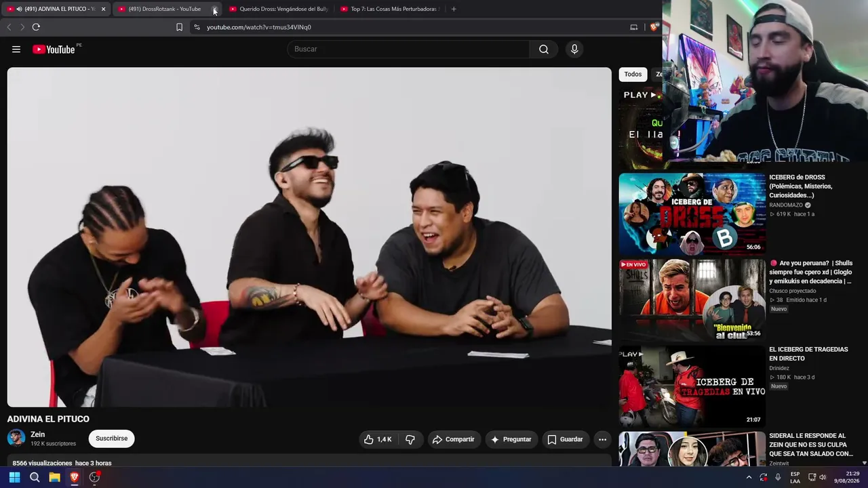Open EL ICEBERG DE TRAGEDIAS EN DIRECTO title
Viewport: 868px width, 488px height.
tap(808, 354)
